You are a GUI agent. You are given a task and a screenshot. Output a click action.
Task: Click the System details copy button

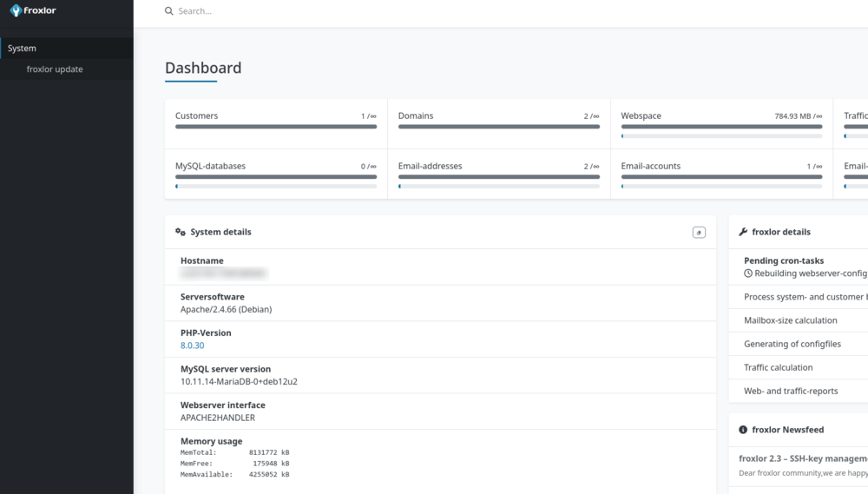[699, 233]
